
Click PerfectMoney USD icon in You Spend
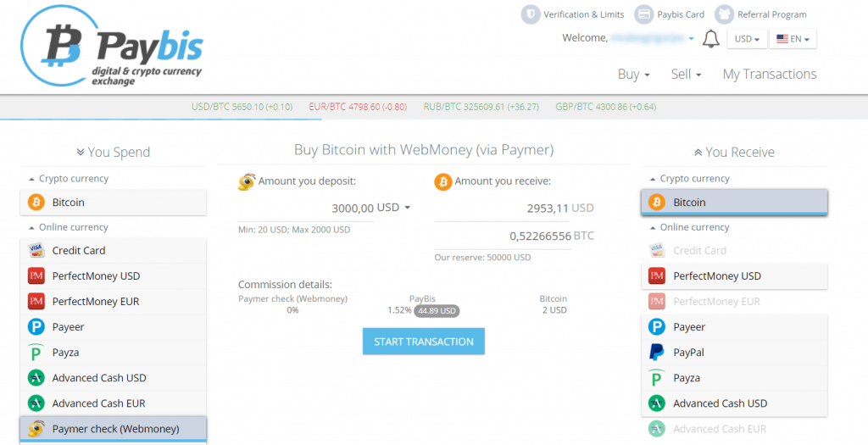point(36,276)
